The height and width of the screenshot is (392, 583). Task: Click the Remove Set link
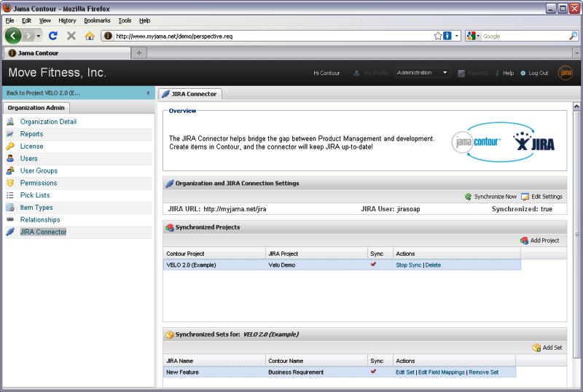(483, 372)
